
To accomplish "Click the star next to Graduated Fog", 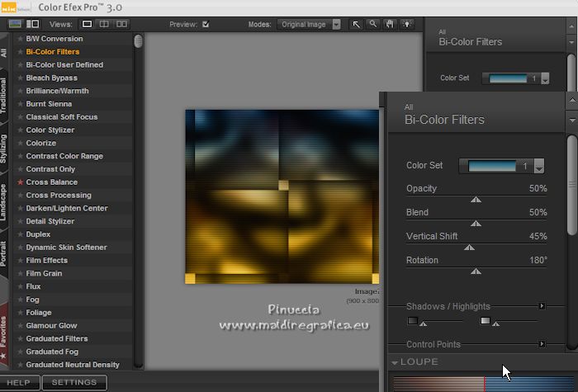I will (21, 352).
